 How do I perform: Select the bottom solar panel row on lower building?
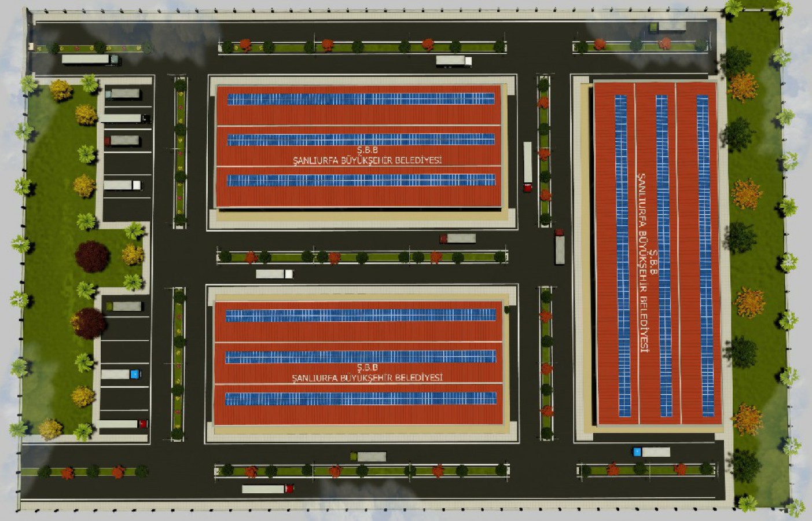361,399
